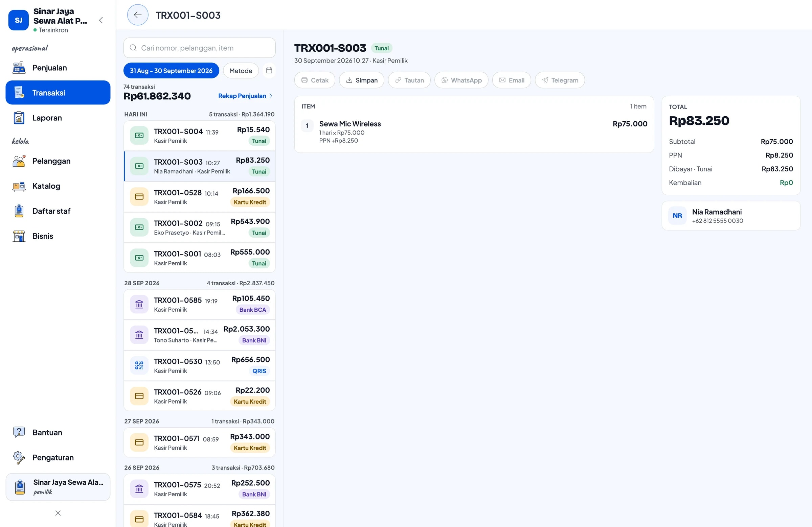The image size is (812, 527).
Task: Click the transaction search field
Action: pos(199,48)
